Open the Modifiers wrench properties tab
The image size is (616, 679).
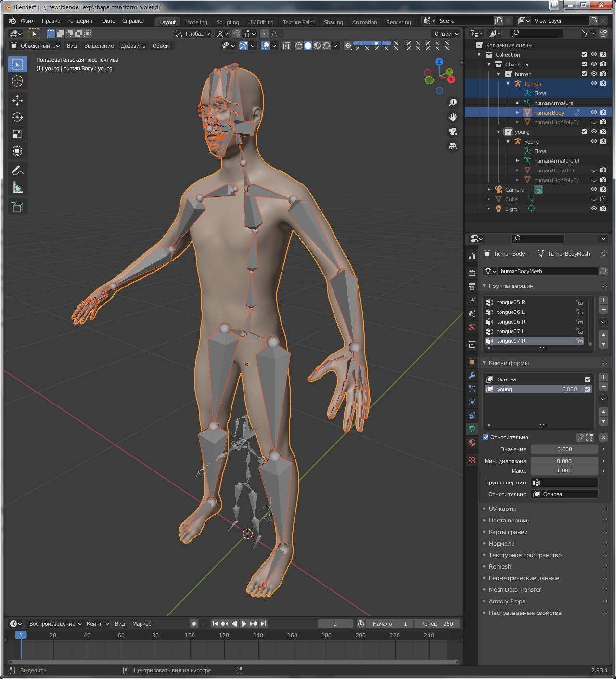coord(472,375)
